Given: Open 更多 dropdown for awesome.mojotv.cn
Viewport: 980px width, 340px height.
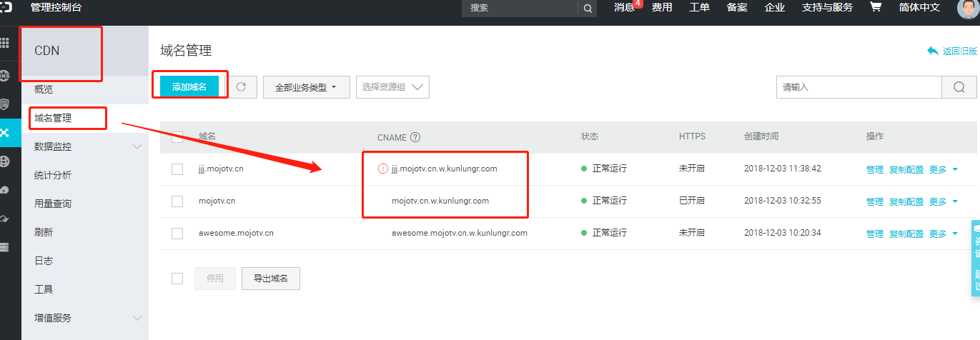Looking at the screenshot, I should point(943,234).
